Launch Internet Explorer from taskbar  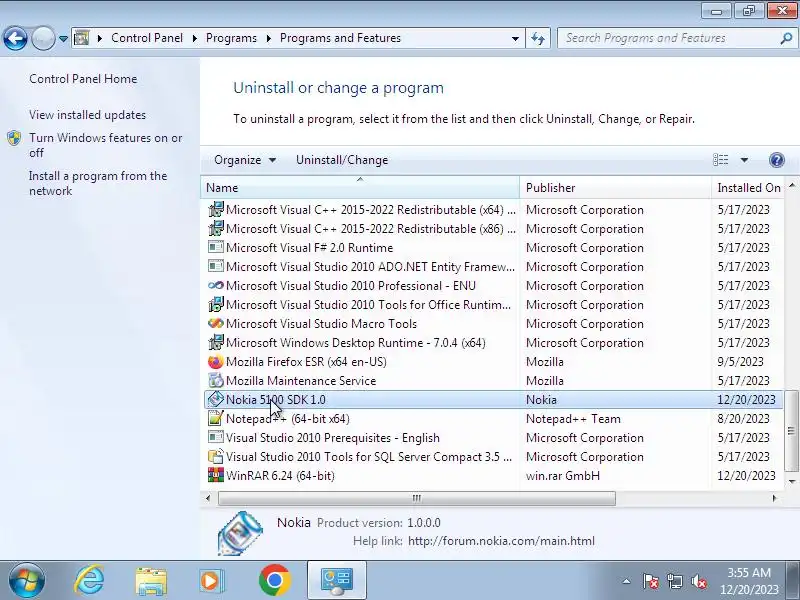tap(89, 581)
